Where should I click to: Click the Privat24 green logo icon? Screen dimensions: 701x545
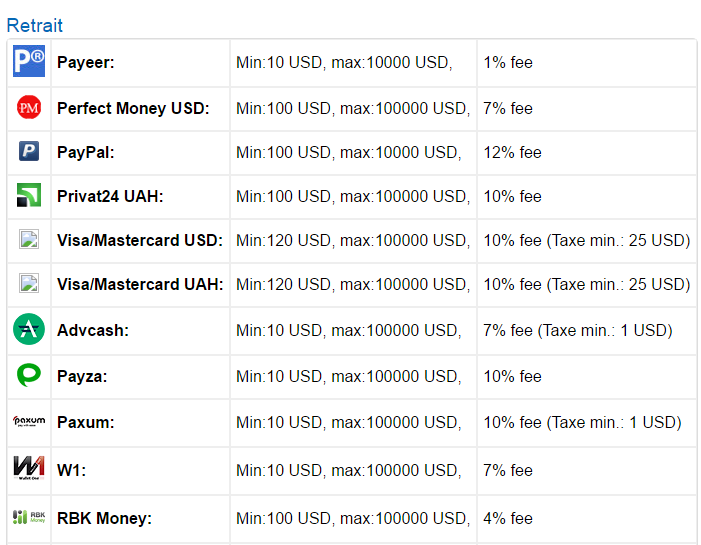pos(29,196)
